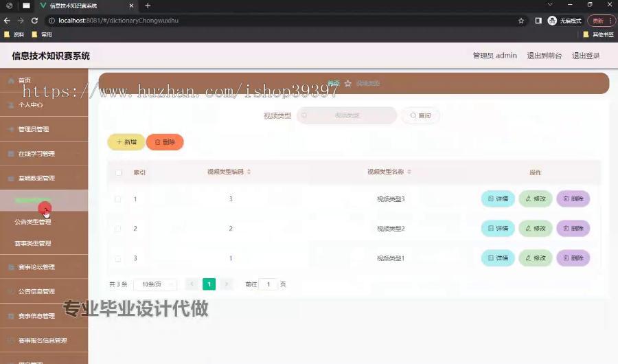Open the 其他书签 bookmarks folder
Image resolution: width=618 pixels, height=364 pixels.
tap(598, 35)
